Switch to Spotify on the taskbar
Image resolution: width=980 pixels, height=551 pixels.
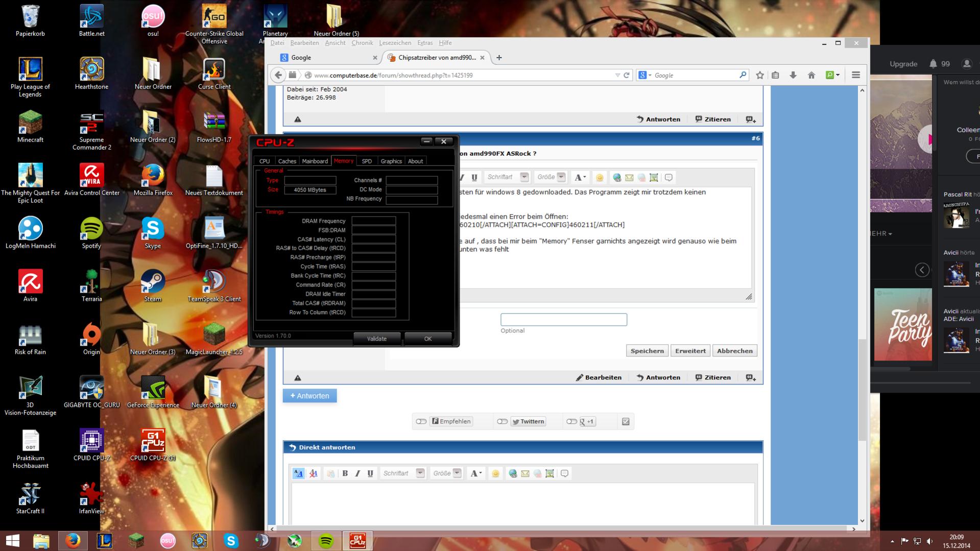[x=326, y=541]
